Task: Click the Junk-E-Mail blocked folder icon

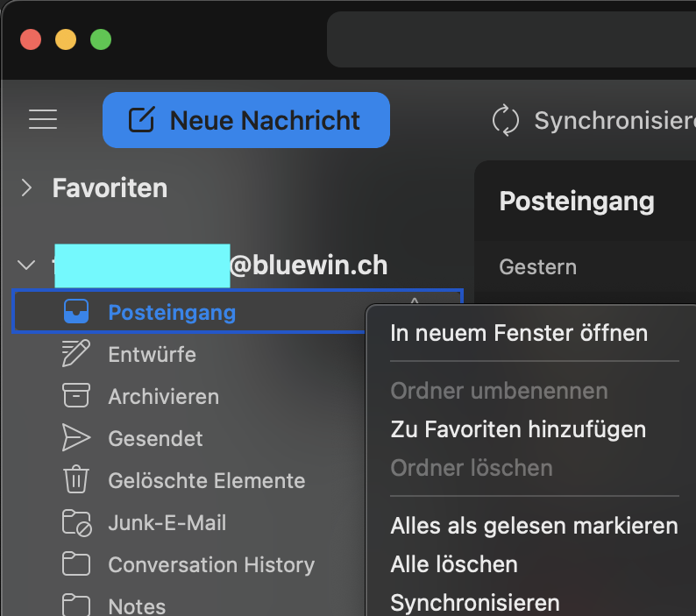Action: click(x=77, y=523)
